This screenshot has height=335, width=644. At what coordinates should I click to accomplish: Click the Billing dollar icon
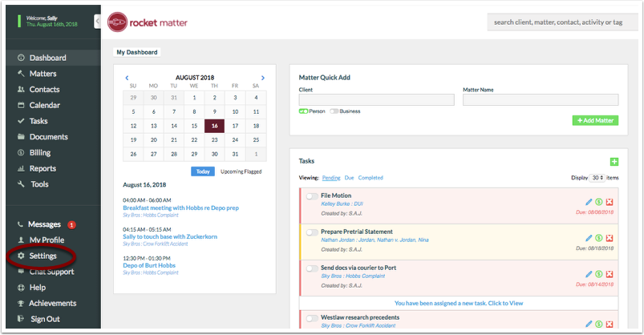(21, 153)
